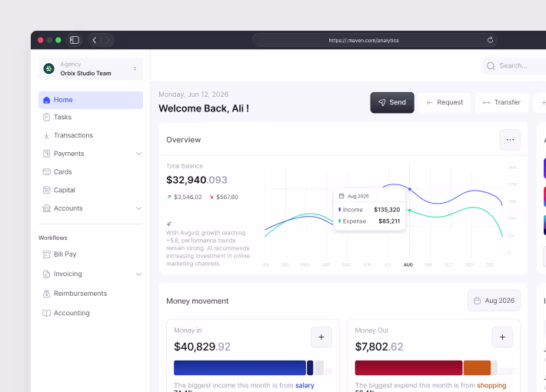
Task: Click the Accounting book icon
Action: click(46, 313)
